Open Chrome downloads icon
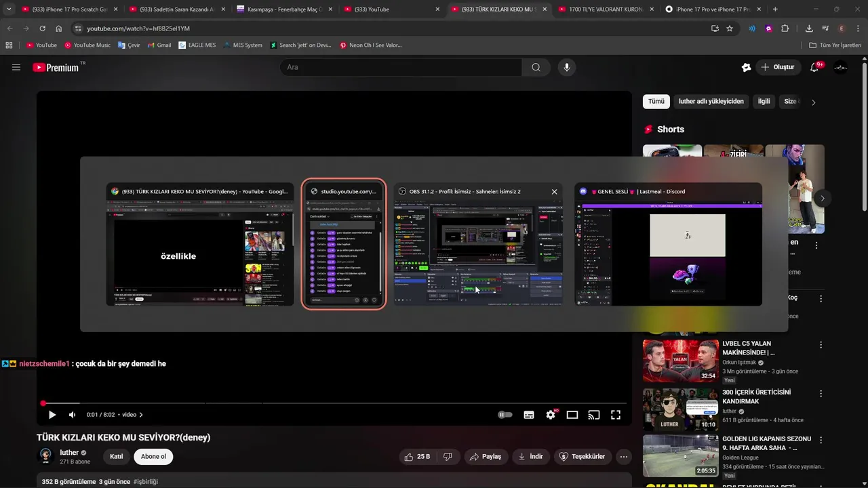The width and height of the screenshot is (868, 488). (809, 28)
